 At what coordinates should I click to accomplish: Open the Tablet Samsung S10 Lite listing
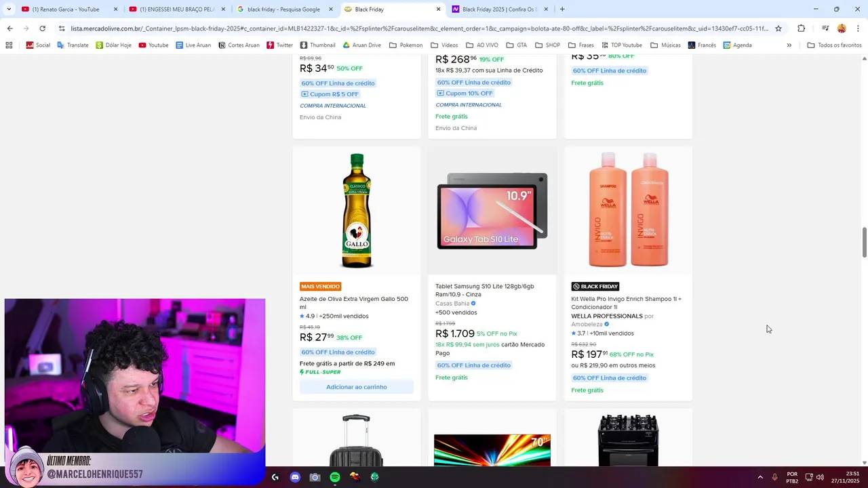coord(485,290)
